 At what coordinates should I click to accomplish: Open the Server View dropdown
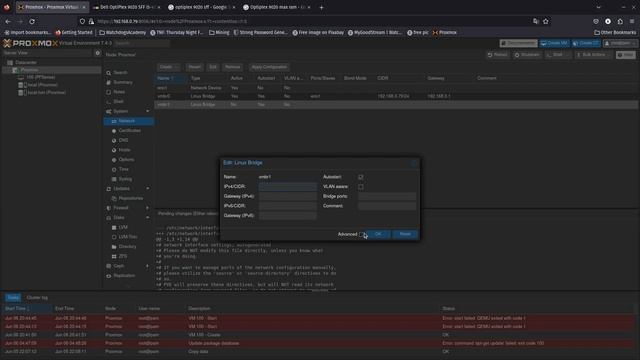[47, 53]
